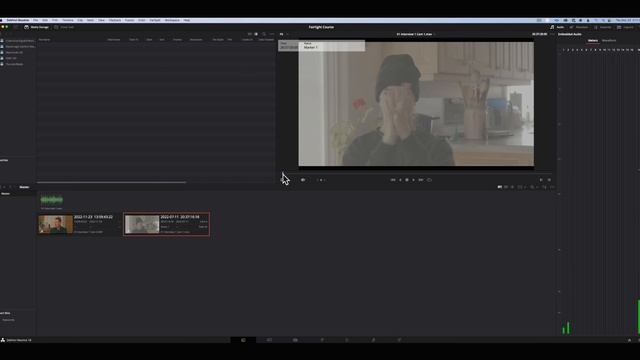
Task: Open the Fairlight menu in menu bar
Action: [x=155, y=20]
